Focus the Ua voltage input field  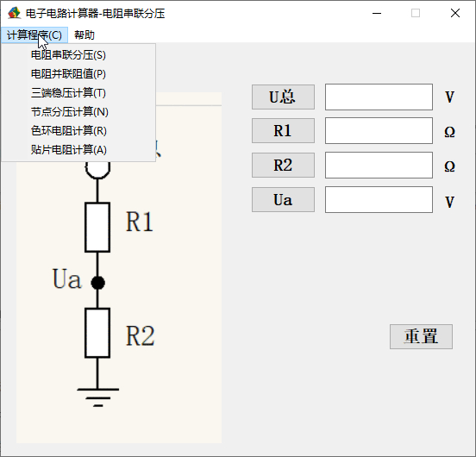pyautogui.click(x=379, y=200)
